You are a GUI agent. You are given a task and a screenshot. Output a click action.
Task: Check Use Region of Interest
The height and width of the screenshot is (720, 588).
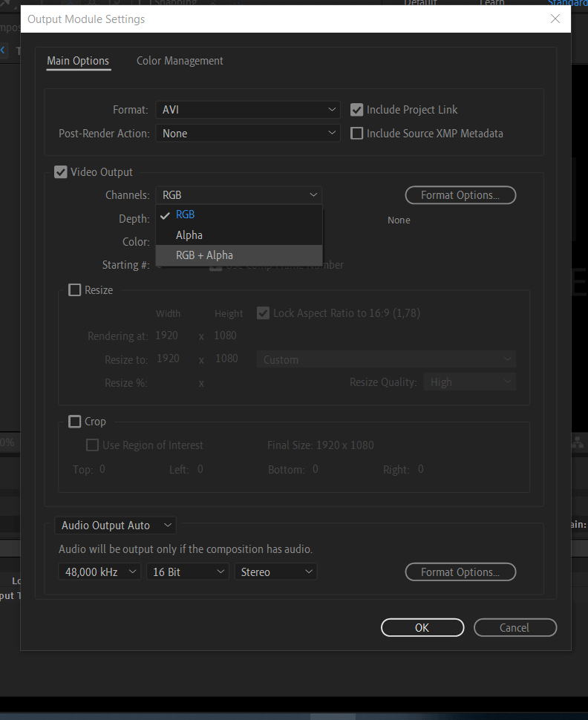click(92, 445)
